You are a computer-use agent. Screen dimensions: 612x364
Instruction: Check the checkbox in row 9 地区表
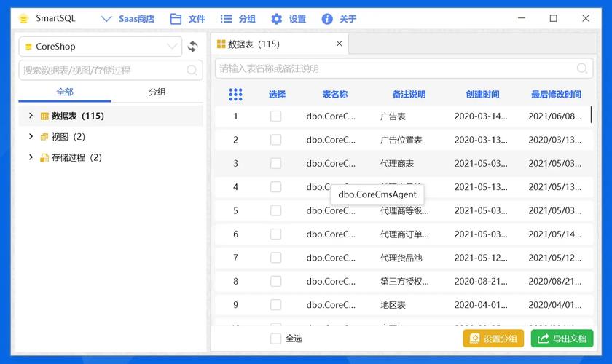(x=276, y=305)
